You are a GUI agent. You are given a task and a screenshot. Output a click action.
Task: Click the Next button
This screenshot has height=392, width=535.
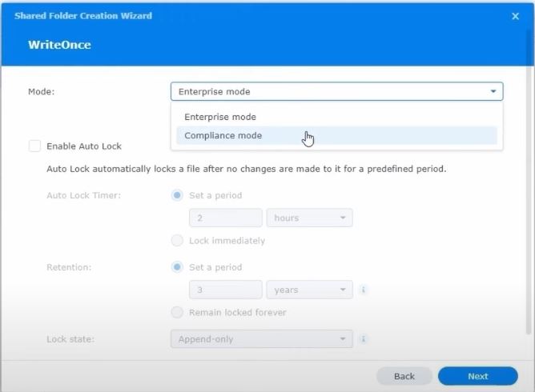(x=477, y=376)
